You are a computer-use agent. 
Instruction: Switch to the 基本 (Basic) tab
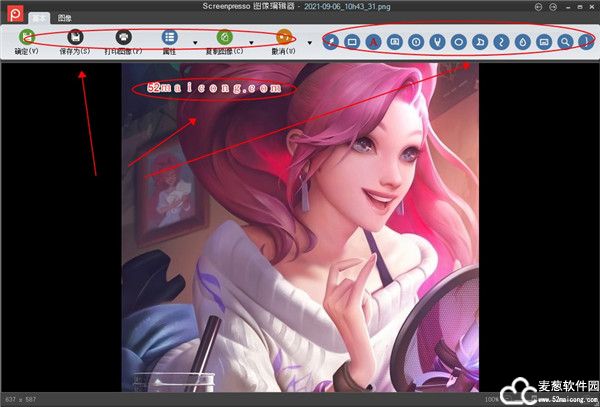39,18
